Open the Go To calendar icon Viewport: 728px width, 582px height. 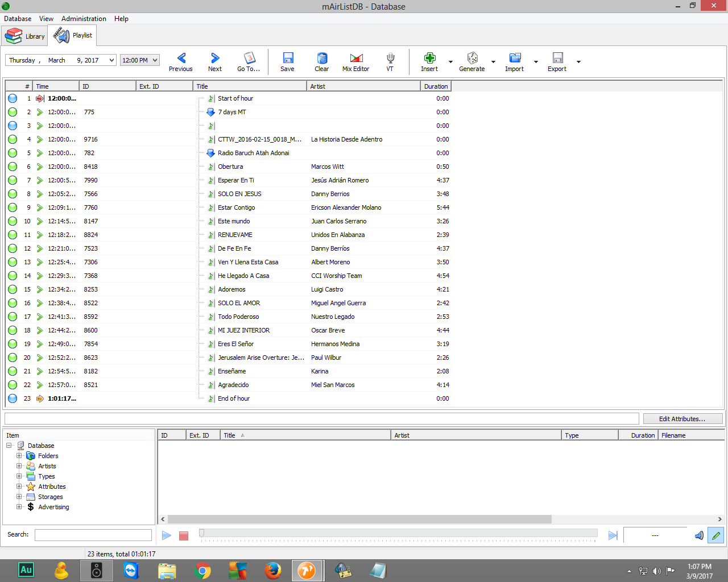[249, 58]
